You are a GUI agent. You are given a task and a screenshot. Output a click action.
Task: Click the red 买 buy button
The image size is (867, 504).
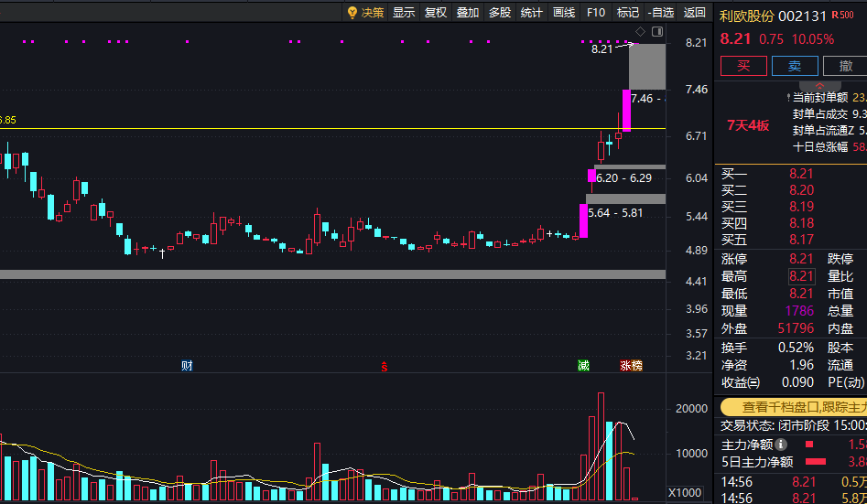743,66
